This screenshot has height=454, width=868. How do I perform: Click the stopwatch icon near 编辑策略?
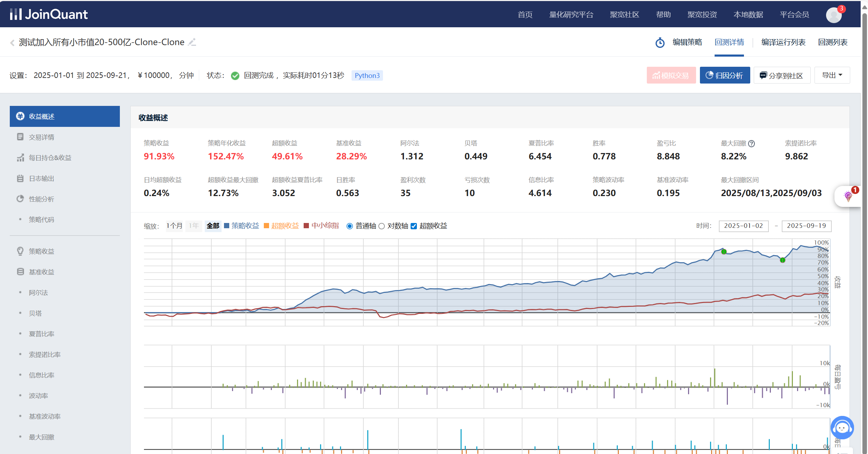coord(660,43)
